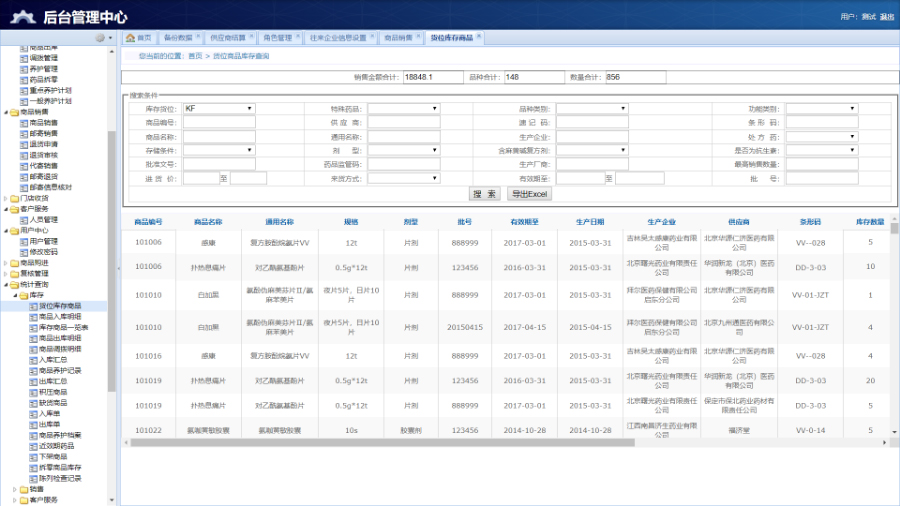This screenshot has width=900, height=506.
Task: Open the 是否为抗生素 dropdown
Action: (821, 150)
